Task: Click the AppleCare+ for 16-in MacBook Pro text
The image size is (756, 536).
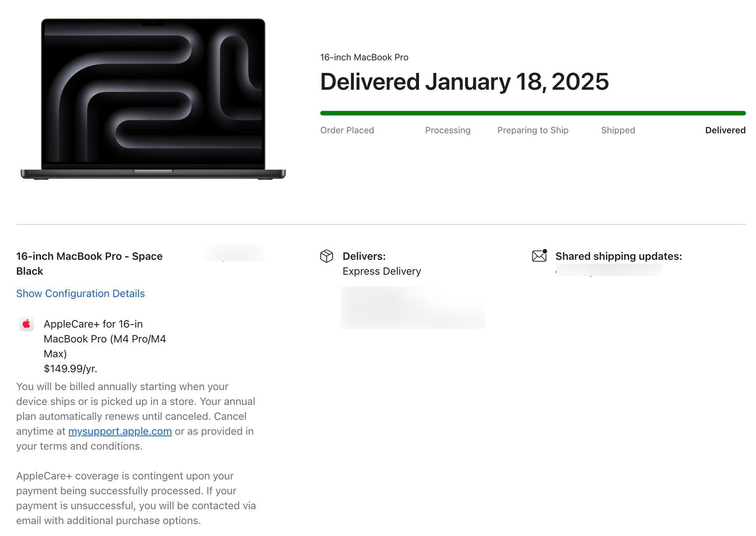Action: (105, 339)
